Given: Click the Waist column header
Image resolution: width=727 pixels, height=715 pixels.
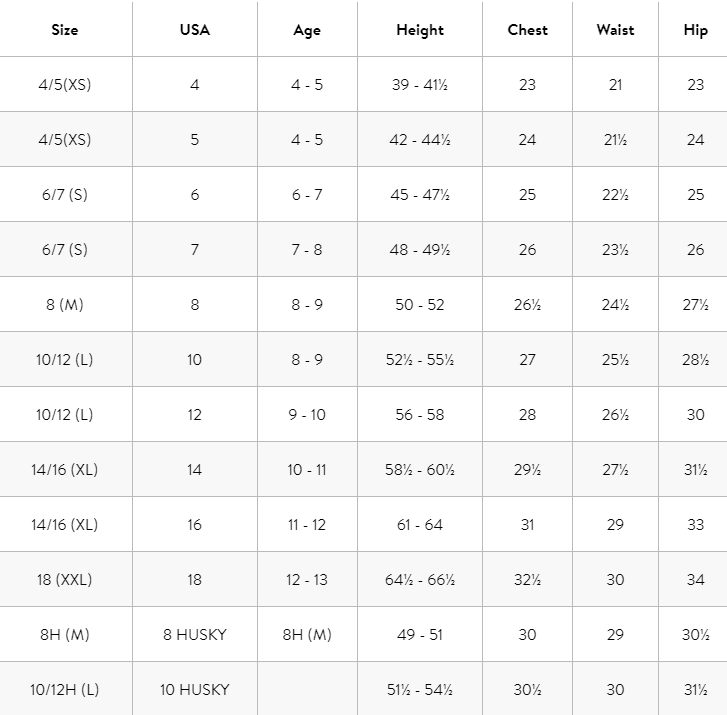Looking at the screenshot, I should click(x=615, y=30).
